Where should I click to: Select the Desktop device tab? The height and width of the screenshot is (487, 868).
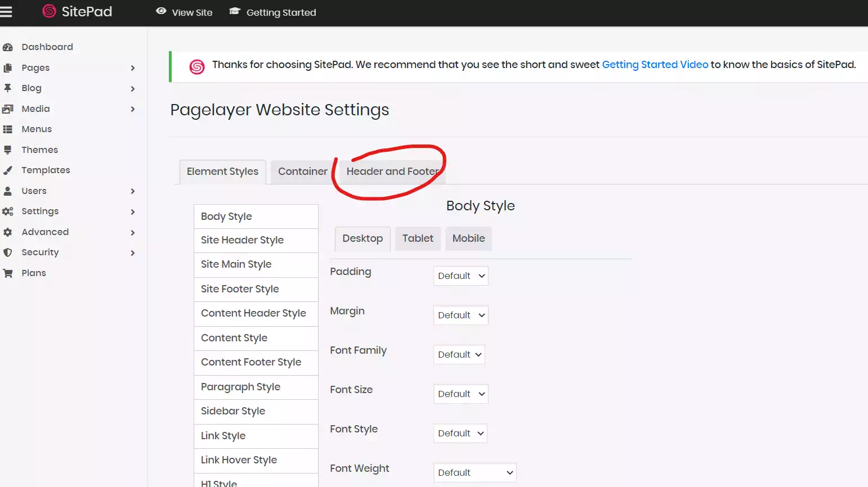click(x=363, y=238)
